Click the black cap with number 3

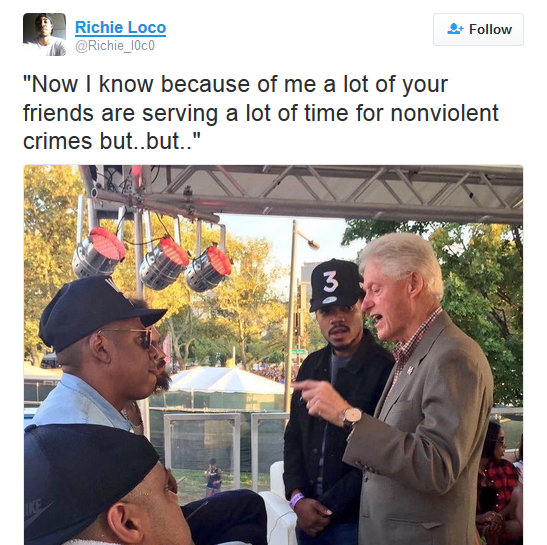pos(336,285)
